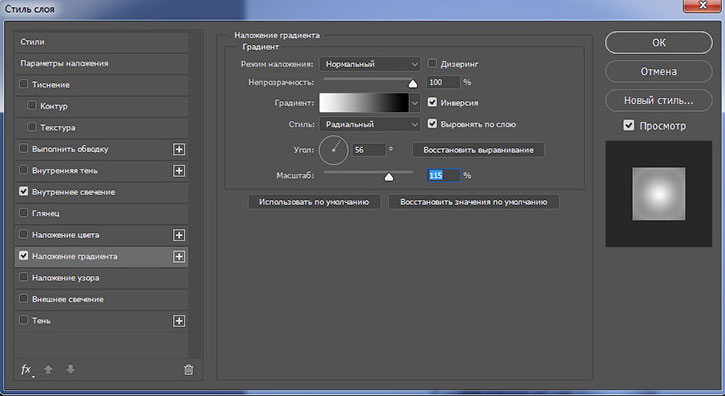Viewport: 725px width, 396px height.
Task: Add another drop shadow via plus icon
Action: [179, 321]
